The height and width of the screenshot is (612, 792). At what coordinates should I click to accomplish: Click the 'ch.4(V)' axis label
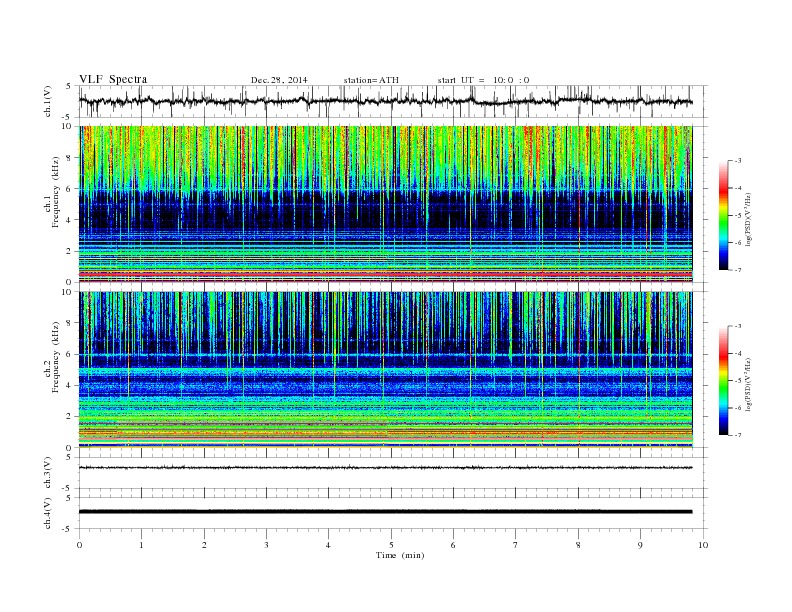pos(48,513)
